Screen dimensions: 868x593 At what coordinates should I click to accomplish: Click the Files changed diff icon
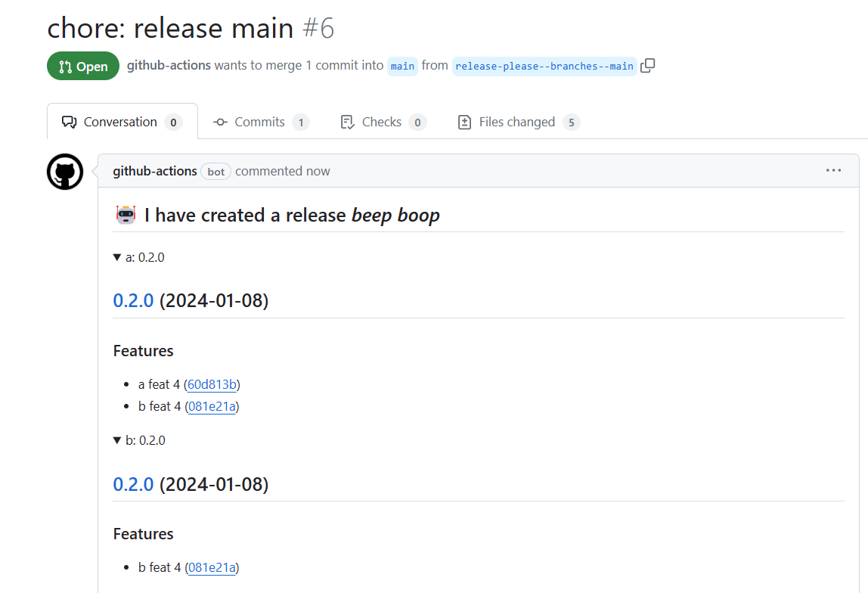pos(464,122)
